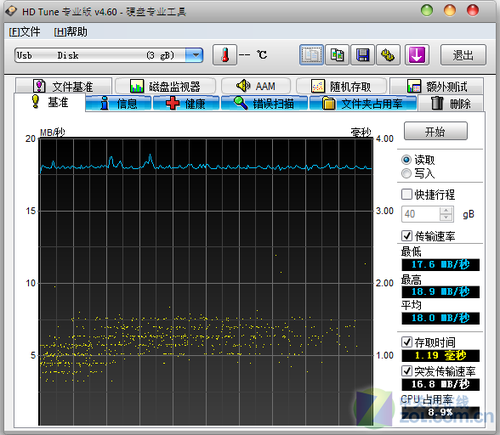
Task: Select the 写入 write radio button
Action: pyautogui.click(x=406, y=173)
